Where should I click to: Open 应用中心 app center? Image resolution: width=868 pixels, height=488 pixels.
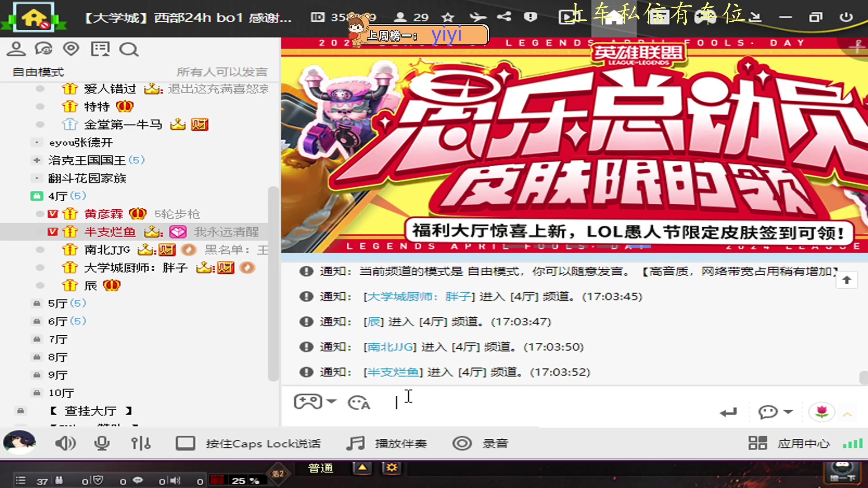(789, 443)
